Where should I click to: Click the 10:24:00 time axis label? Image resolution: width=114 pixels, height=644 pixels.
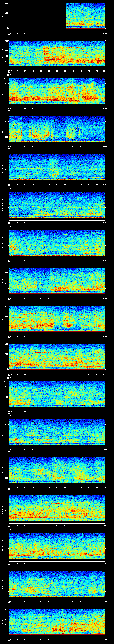(x=9, y=601)
